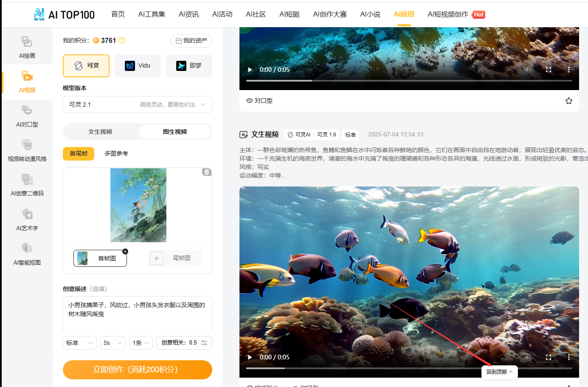Enter fullscreen on tropical fish video
588x387 pixels.
[549, 357]
